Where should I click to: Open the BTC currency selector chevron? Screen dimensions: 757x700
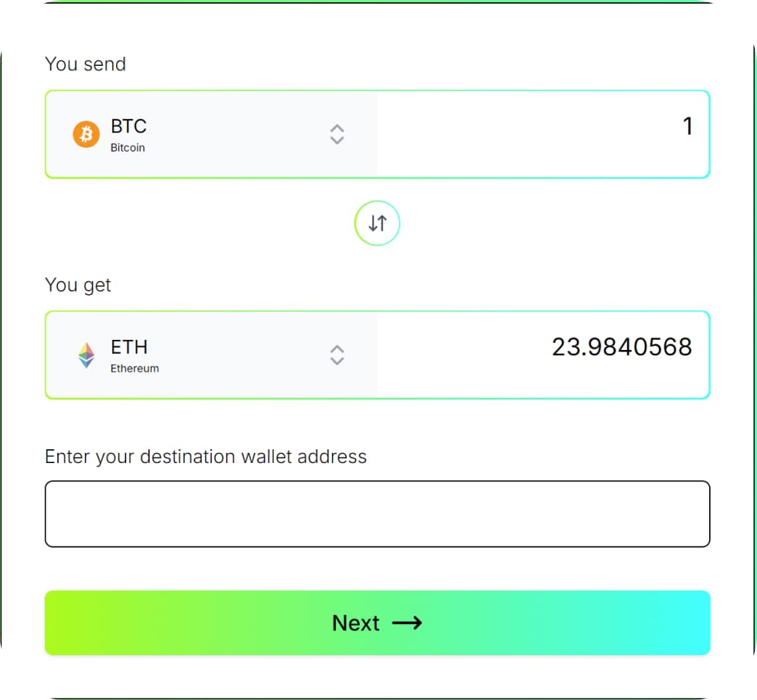point(337,134)
